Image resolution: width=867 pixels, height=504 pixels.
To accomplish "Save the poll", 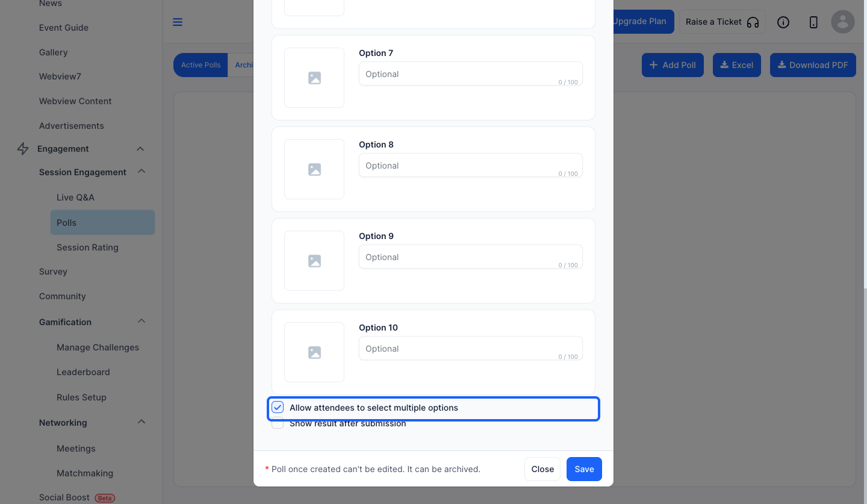I will [584, 469].
